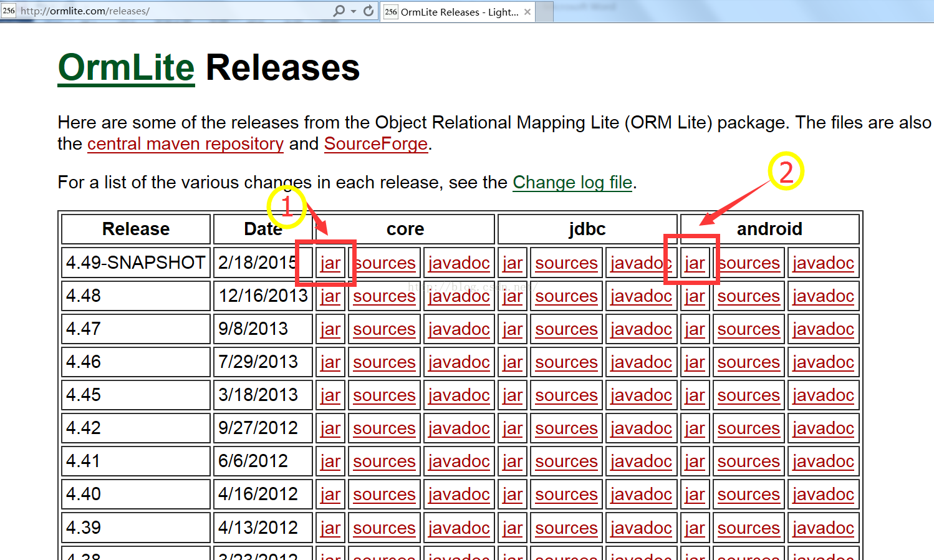Download android jar for release 4.39

695,528
